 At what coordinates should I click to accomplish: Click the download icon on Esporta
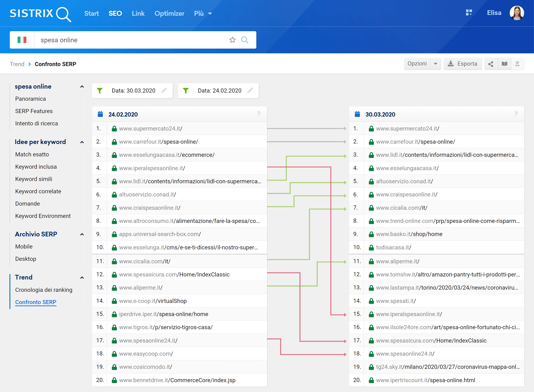450,64
